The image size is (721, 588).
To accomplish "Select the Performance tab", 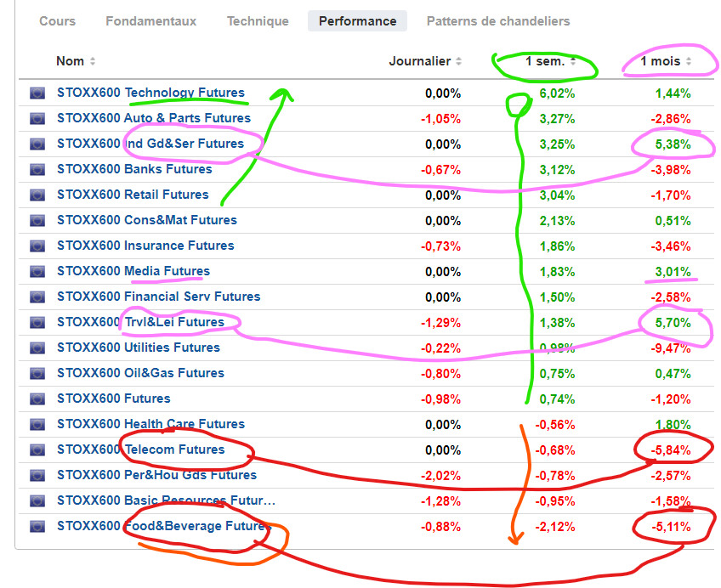I will click(x=357, y=21).
